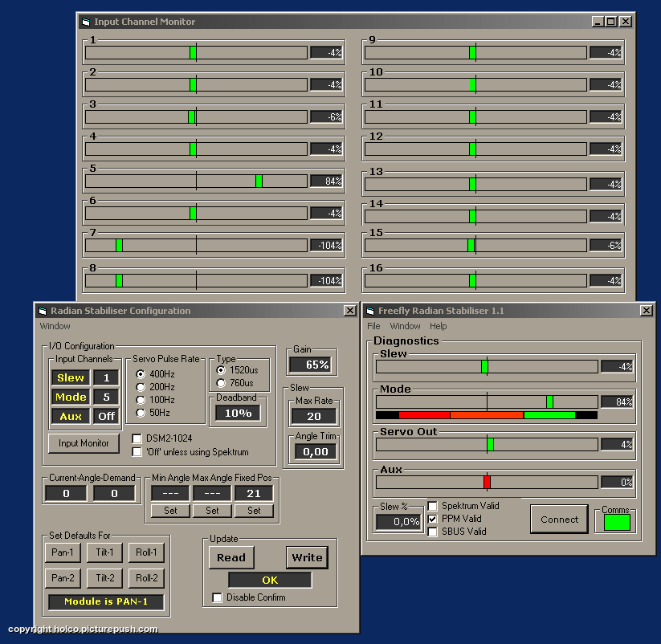The height and width of the screenshot is (644, 661).
Task: Click the Servo Out bar
Action: pos(487,444)
